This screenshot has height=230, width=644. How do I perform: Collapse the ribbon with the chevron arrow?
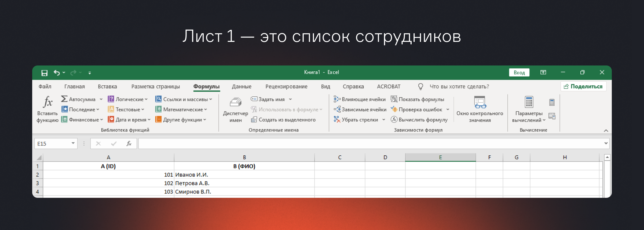(x=606, y=130)
